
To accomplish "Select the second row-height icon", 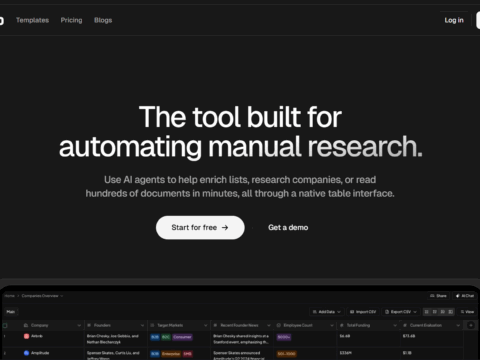I will [x=435, y=312].
